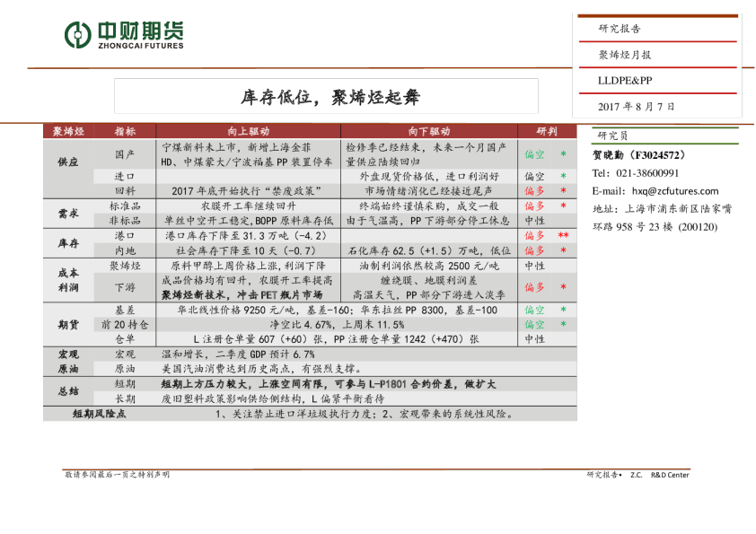
Task: Click cell 净空比4.67%,上周末11.5%
Action: (337, 324)
